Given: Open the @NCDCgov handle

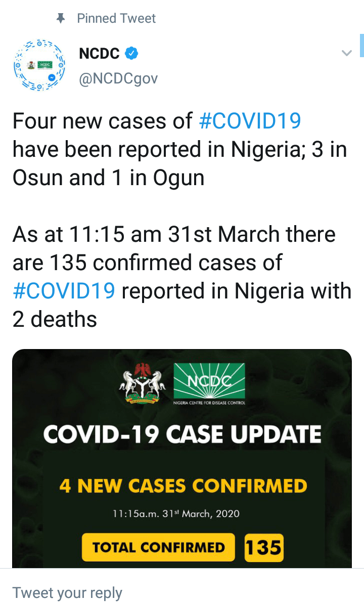Looking at the screenshot, I should click(x=118, y=78).
